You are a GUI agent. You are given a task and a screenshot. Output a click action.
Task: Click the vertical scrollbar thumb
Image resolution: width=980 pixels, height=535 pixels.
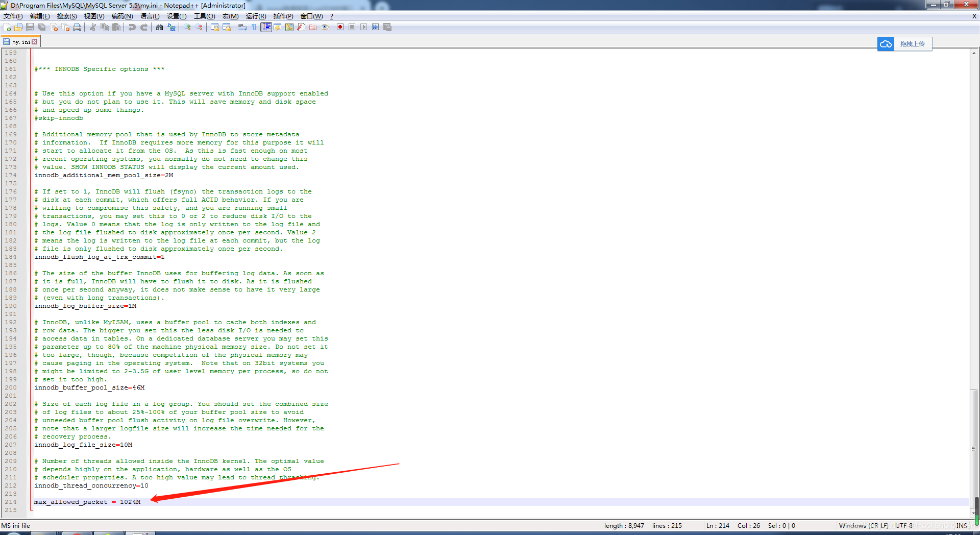click(x=973, y=448)
